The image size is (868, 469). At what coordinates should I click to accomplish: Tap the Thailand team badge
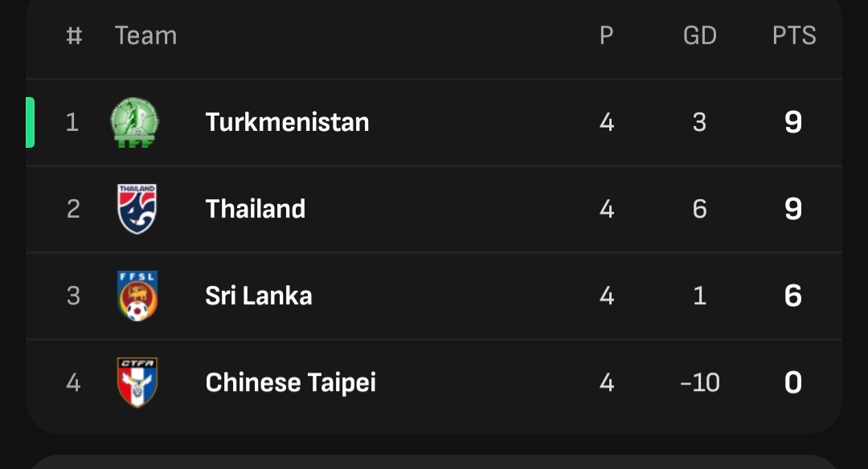(137, 209)
